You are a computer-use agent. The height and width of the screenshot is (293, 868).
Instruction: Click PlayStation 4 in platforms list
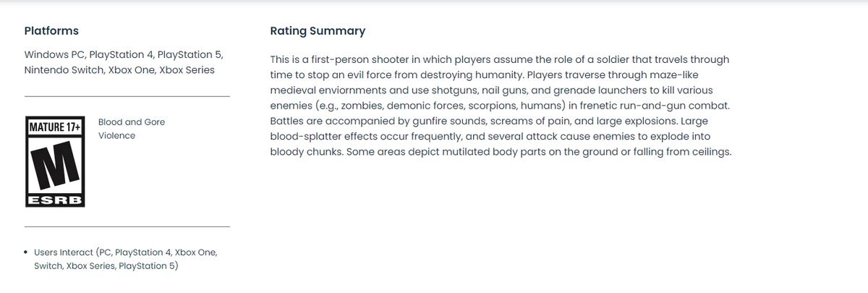pos(120,55)
